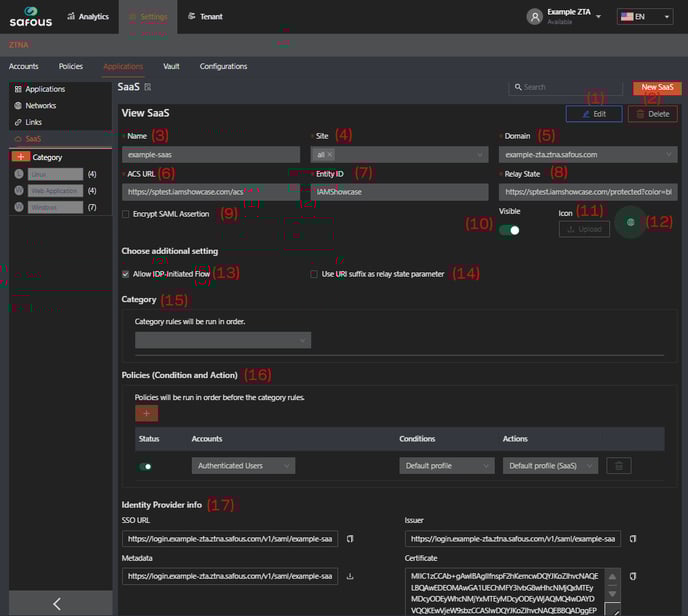Click the copy icon beside SSO URL
The width and height of the screenshot is (688, 616).
click(x=350, y=539)
